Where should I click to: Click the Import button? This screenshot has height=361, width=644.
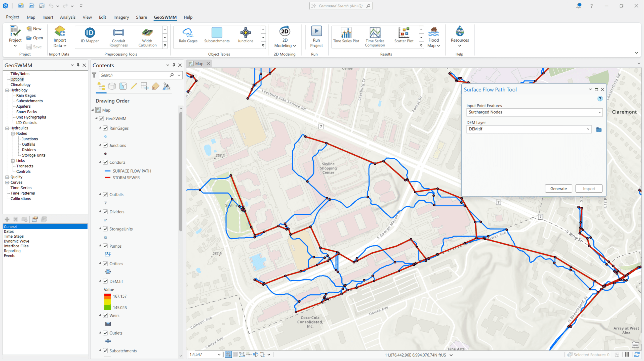589,189
